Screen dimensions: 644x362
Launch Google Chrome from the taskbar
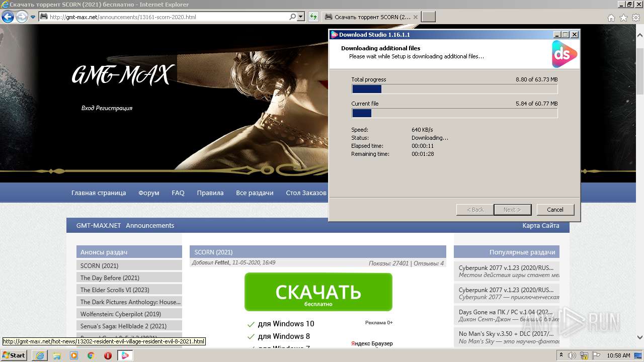tap(91, 355)
